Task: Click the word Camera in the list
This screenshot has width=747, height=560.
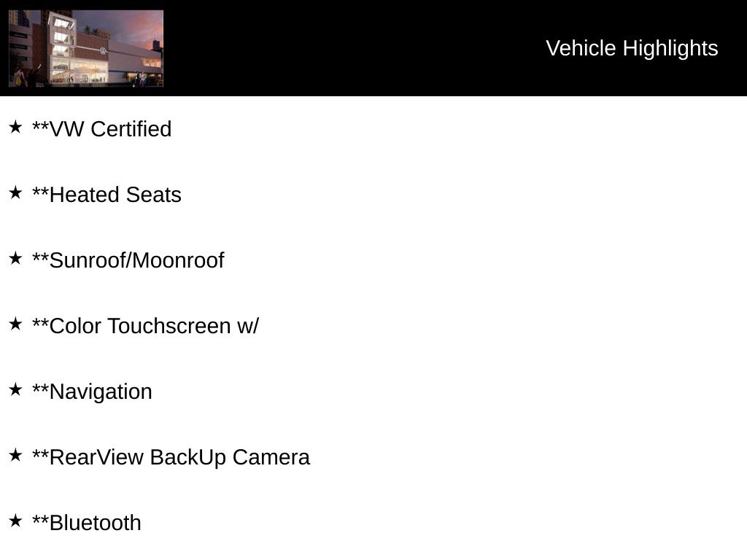Action: (271, 457)
